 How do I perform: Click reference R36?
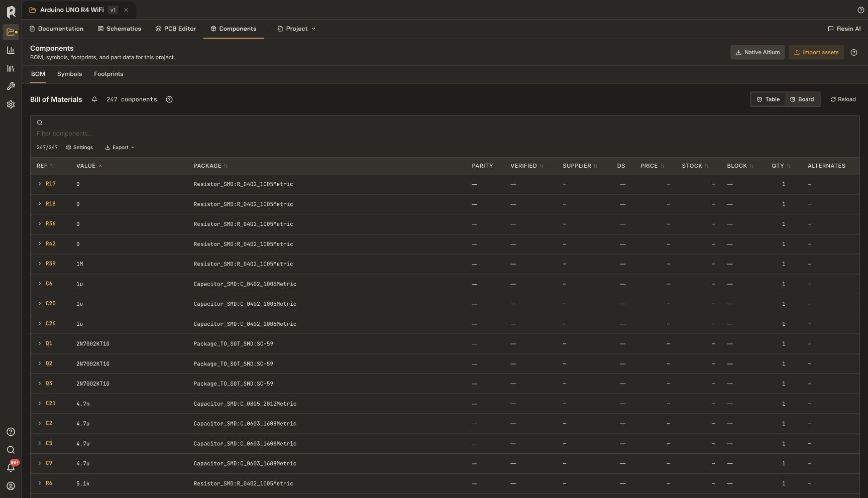tap(51, 223)
